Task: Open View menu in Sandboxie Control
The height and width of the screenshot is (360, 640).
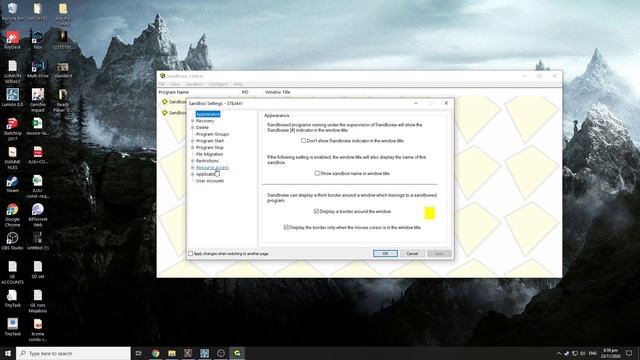Action: [175, 84]
